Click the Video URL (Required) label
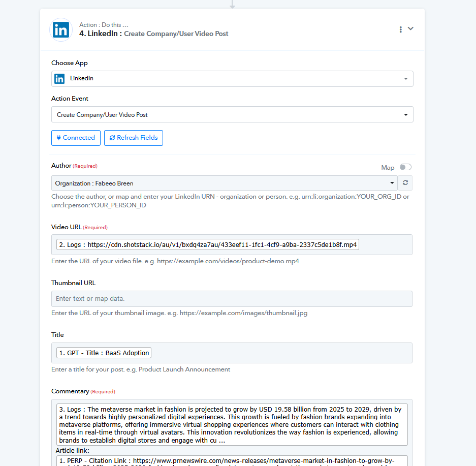 pos(80,227)
